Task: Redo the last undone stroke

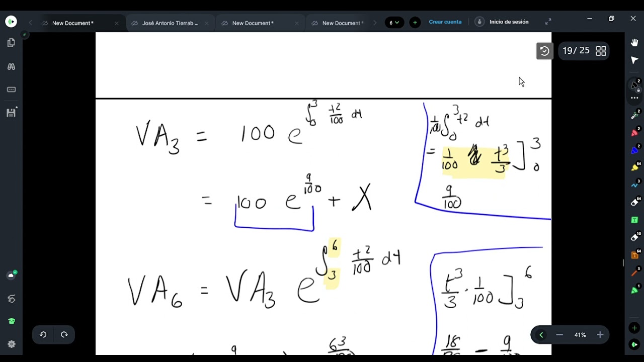Action: (64, 334)
